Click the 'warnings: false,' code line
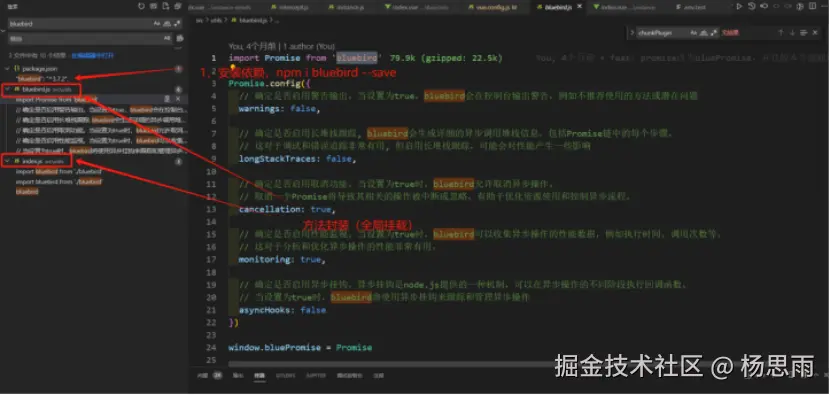This screenshot has height=395, width=830. click(x=279, y=109)
